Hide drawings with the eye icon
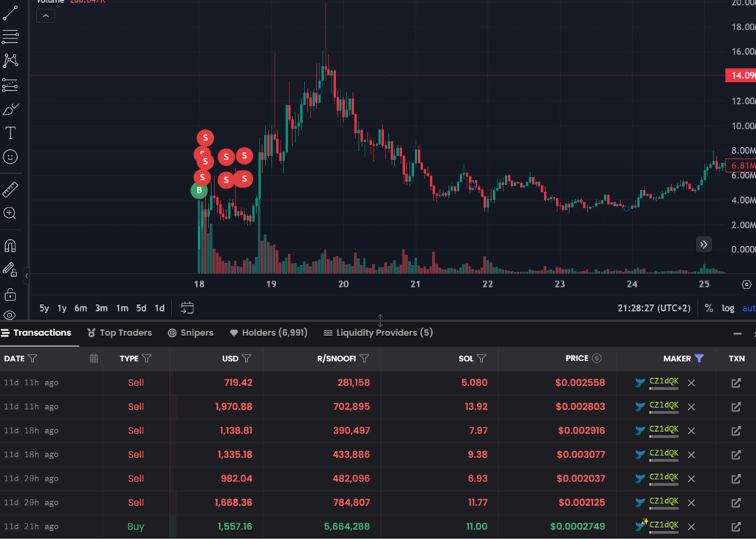Image resolution: width=756 pixels, height=539 pixels. point(10,315)
